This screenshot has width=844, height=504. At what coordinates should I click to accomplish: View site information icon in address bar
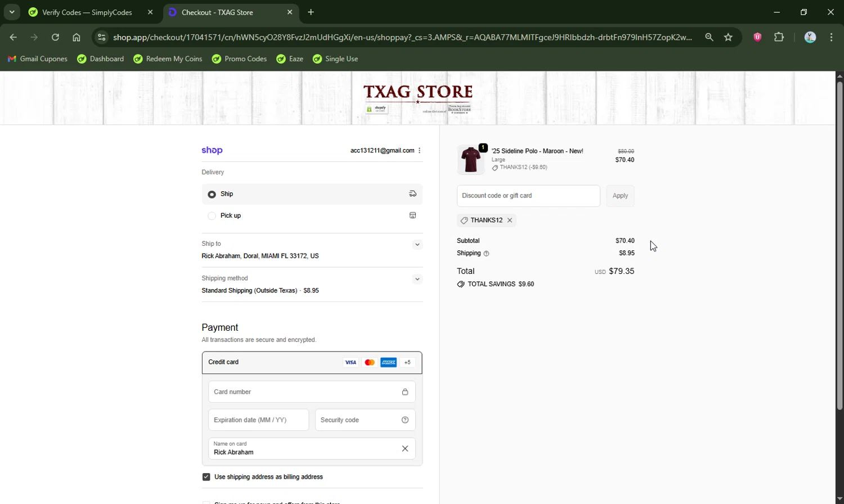click(101, 37)
